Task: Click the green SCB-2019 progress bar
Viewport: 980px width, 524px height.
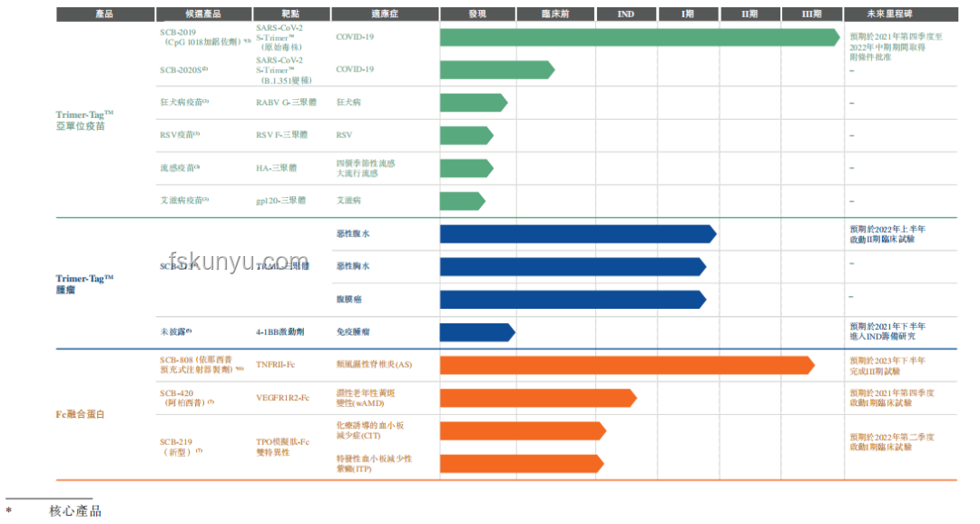Action: pos(640,37)
